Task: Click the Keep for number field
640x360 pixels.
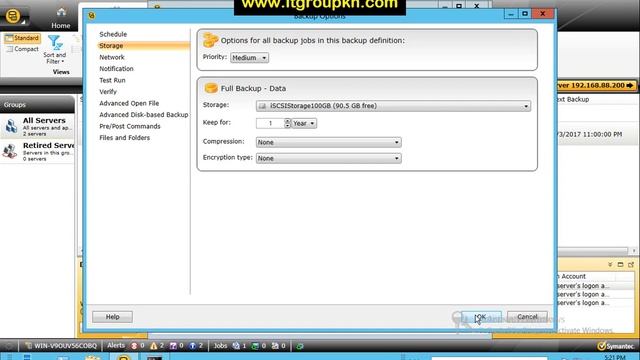Action: pyautogui.click(x=270, y=123)
